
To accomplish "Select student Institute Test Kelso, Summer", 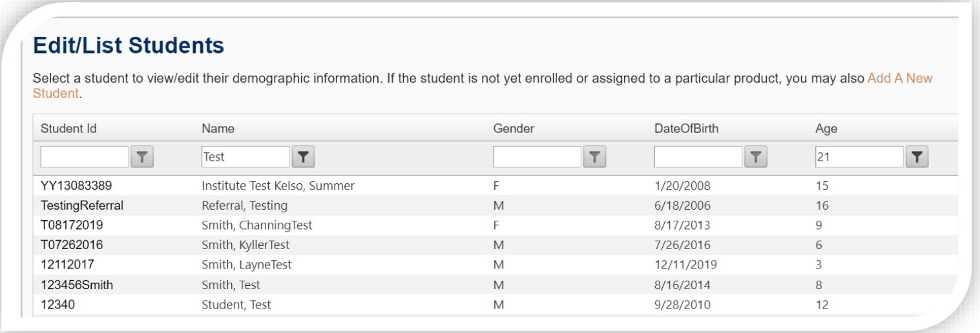I will (278, 186).
